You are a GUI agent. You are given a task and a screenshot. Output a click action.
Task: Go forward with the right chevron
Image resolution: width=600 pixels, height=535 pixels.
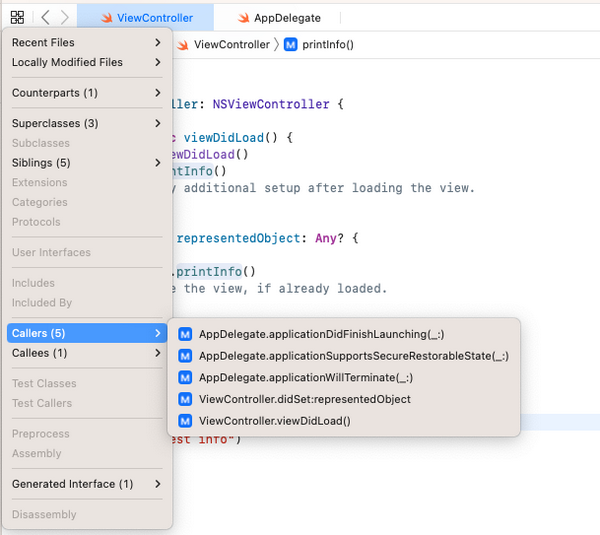pos(65,18)
